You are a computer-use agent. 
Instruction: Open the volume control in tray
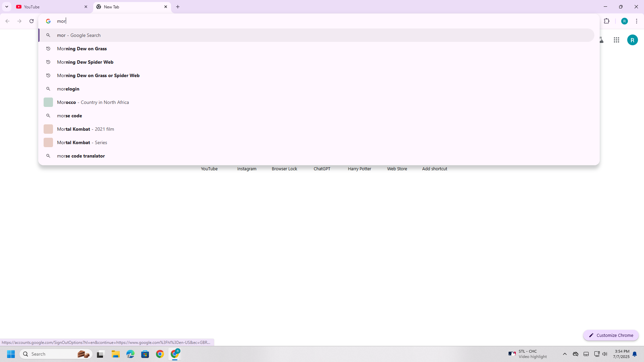[x=605, y=354]
